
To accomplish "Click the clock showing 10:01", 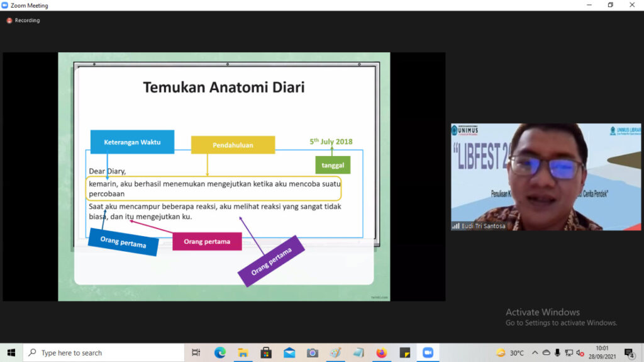I will coord(602,353).
